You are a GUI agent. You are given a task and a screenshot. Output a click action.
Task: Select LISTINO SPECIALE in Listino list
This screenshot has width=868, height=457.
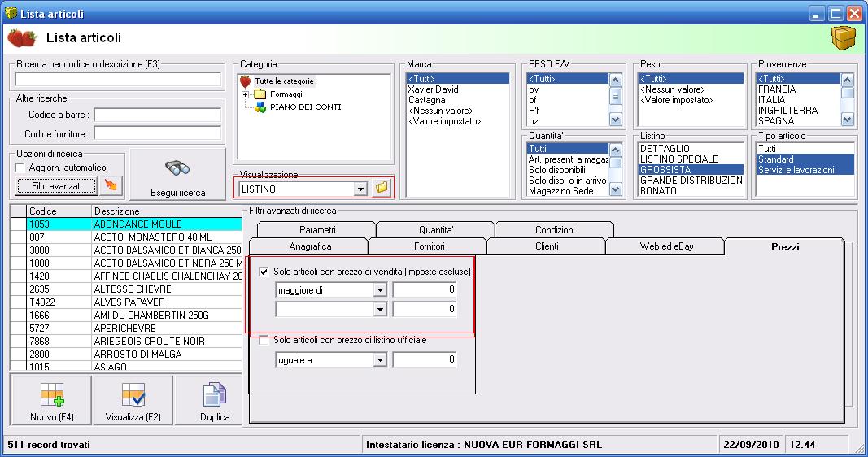pos(691,159)
